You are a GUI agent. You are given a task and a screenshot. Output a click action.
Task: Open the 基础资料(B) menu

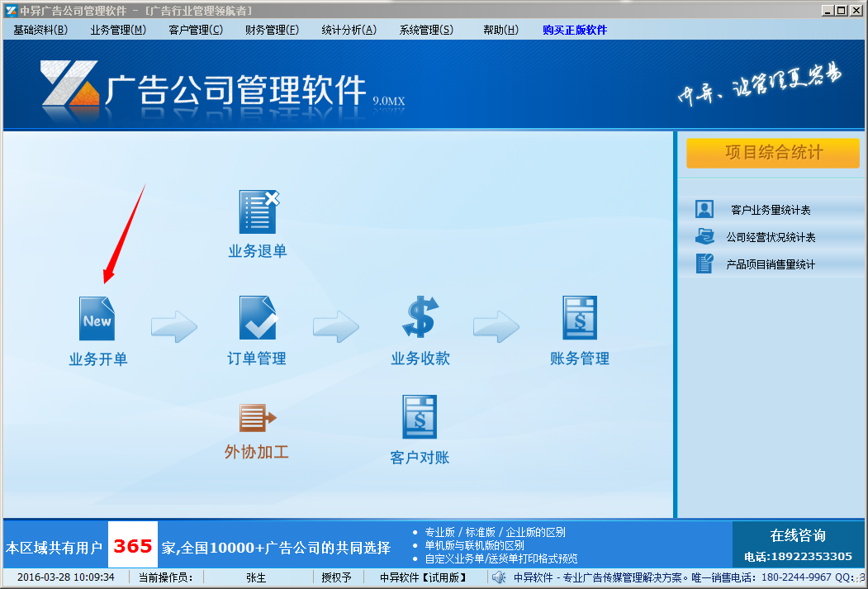(x=40, y=30)
